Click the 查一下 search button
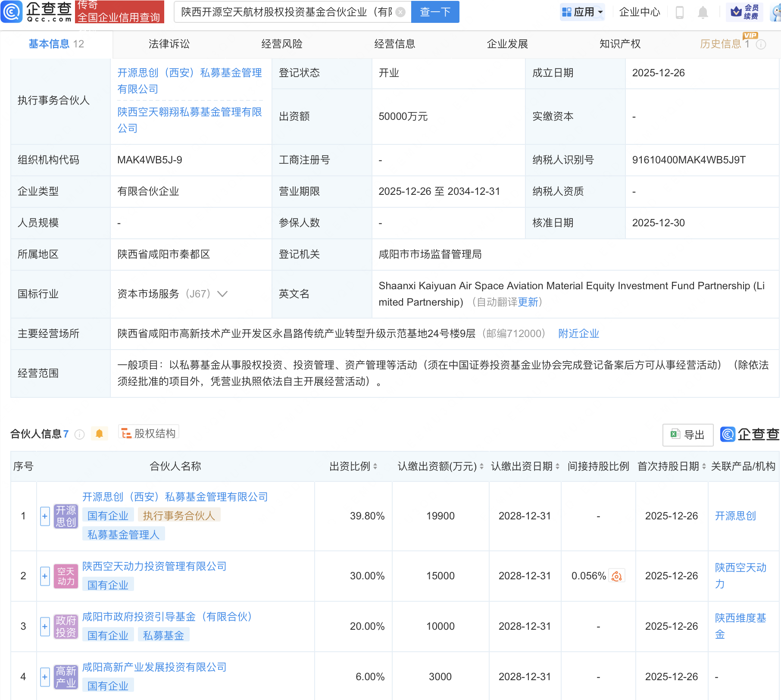 [x=435, y=12]
